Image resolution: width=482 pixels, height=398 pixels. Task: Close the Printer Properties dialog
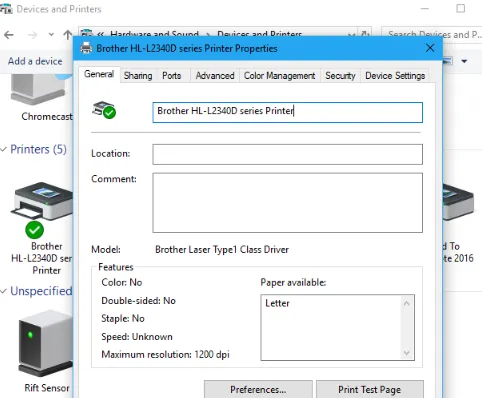(430, 48)
